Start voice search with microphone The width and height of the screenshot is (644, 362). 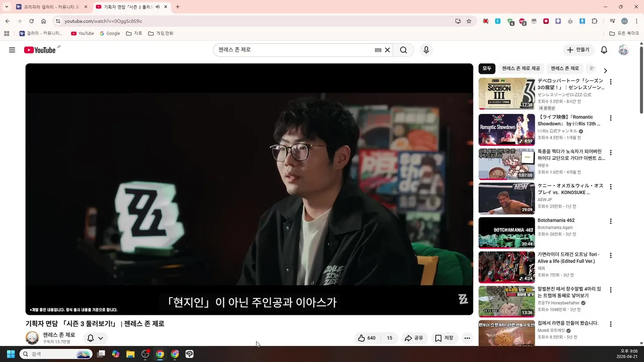pos(426,50)
